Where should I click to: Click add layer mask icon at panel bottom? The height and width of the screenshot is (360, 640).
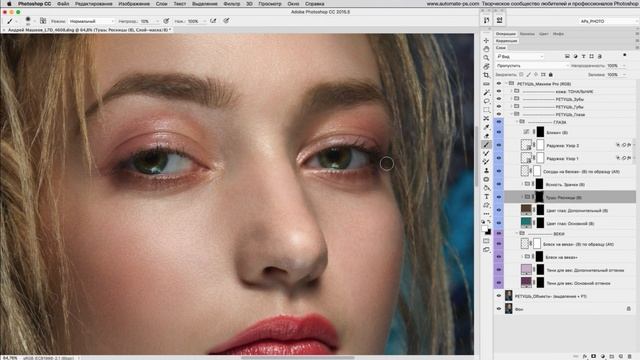593,356
